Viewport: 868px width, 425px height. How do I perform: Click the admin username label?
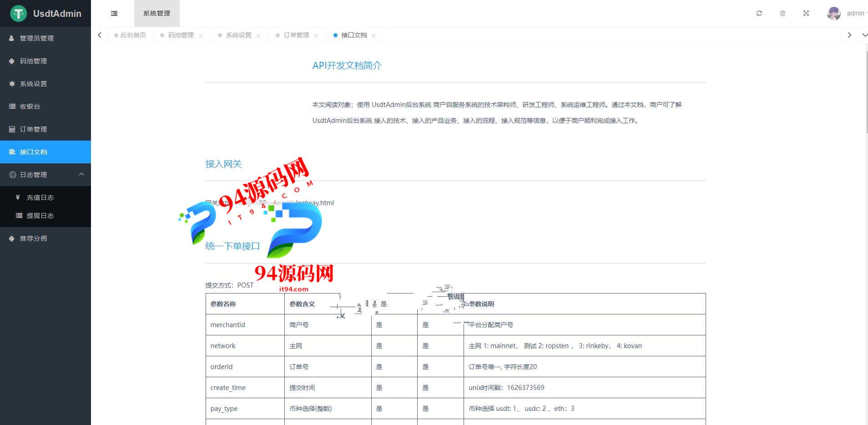(x=855, y=13)
